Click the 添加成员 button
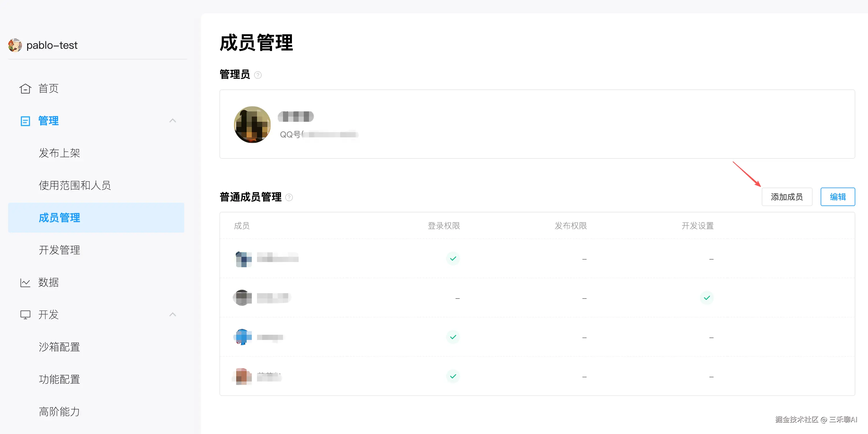This screenshot has height=434, width=868. click(787, 197)
